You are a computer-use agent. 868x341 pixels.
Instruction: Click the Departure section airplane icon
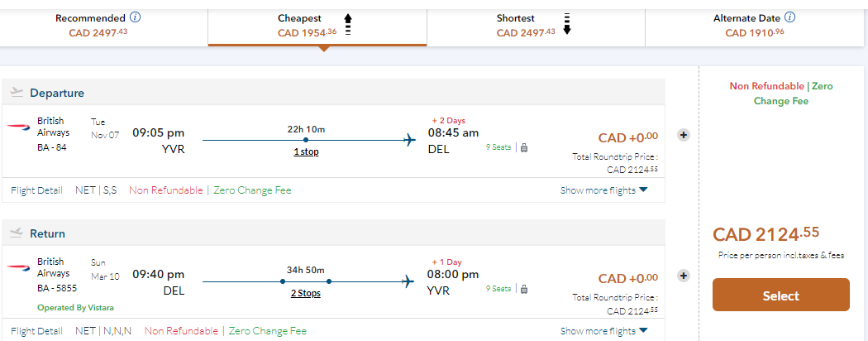pos(17,93)
